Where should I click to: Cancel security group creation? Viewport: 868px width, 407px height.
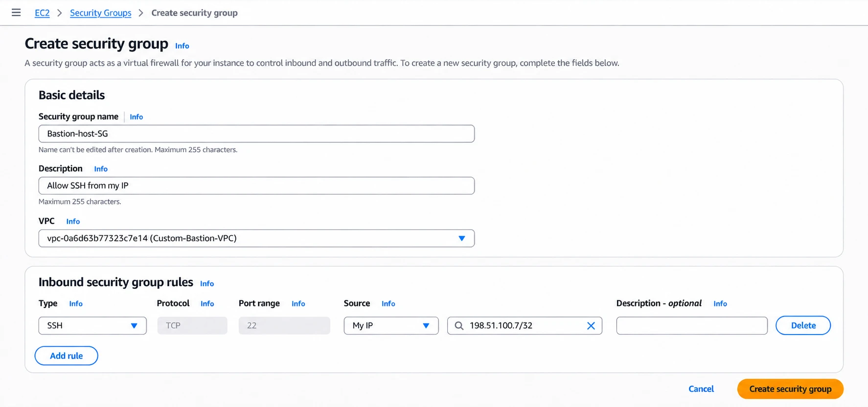tap(701, 389)
